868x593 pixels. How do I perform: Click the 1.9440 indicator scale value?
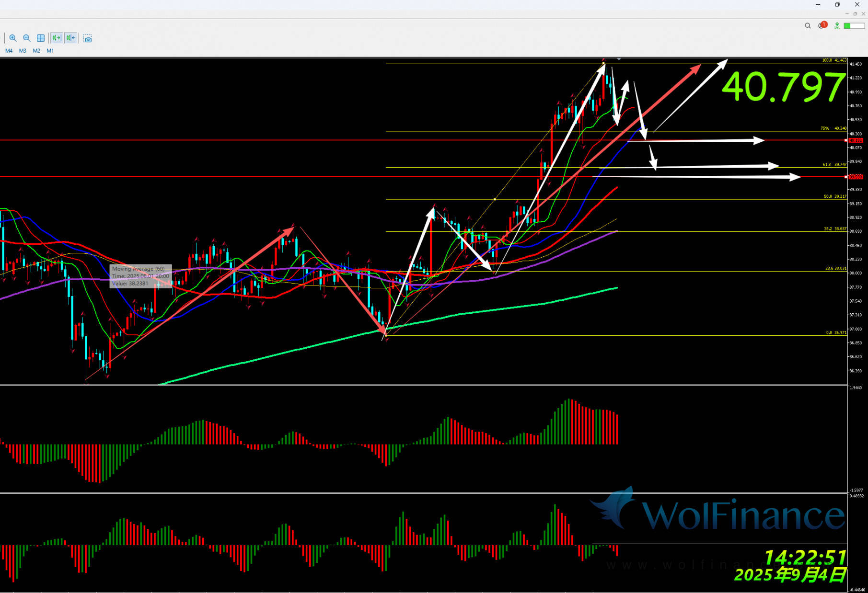[x=856, y=388]
